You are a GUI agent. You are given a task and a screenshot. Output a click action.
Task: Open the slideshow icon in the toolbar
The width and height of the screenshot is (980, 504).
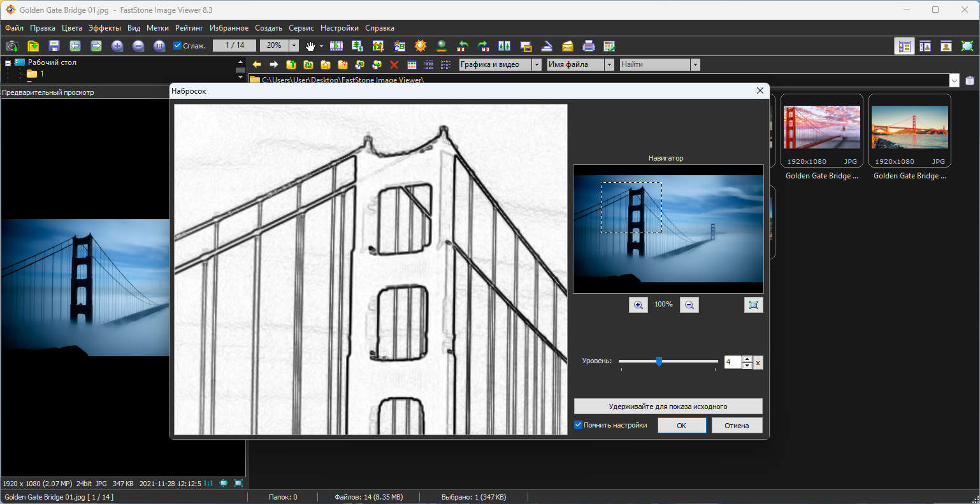(336, 46)
